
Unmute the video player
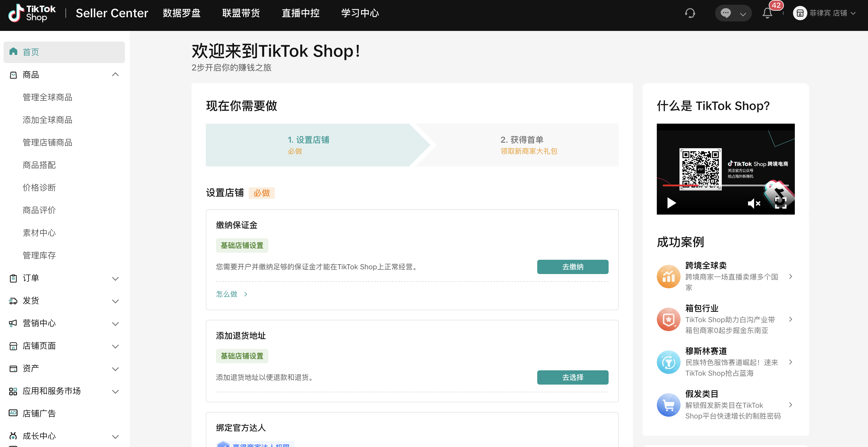(754, 203)
